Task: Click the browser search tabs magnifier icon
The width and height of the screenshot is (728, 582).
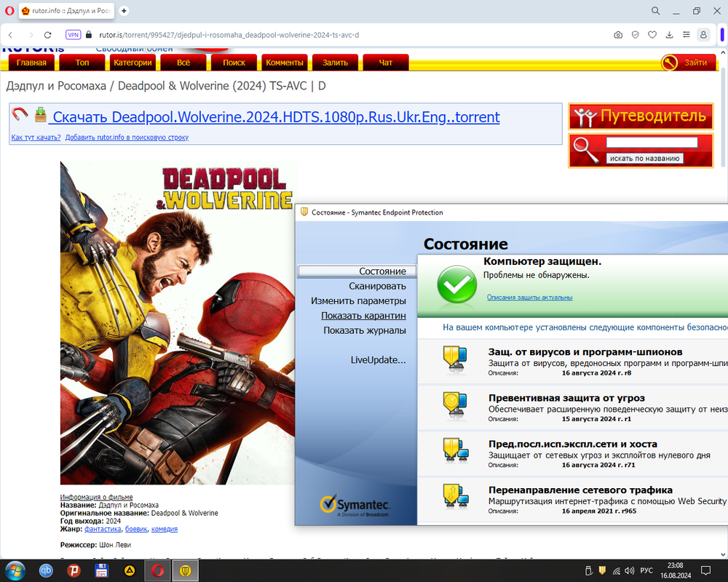Action: point(656,11)
